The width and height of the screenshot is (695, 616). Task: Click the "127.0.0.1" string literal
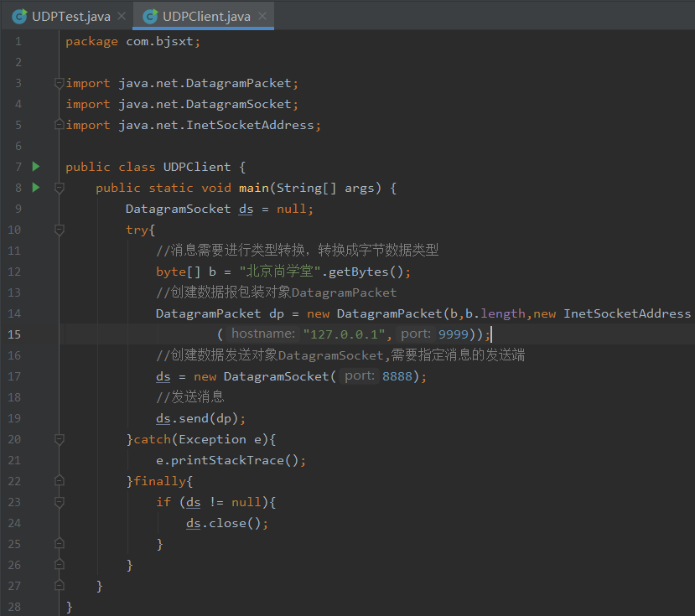pyautogui.click(x=344, y=334)
